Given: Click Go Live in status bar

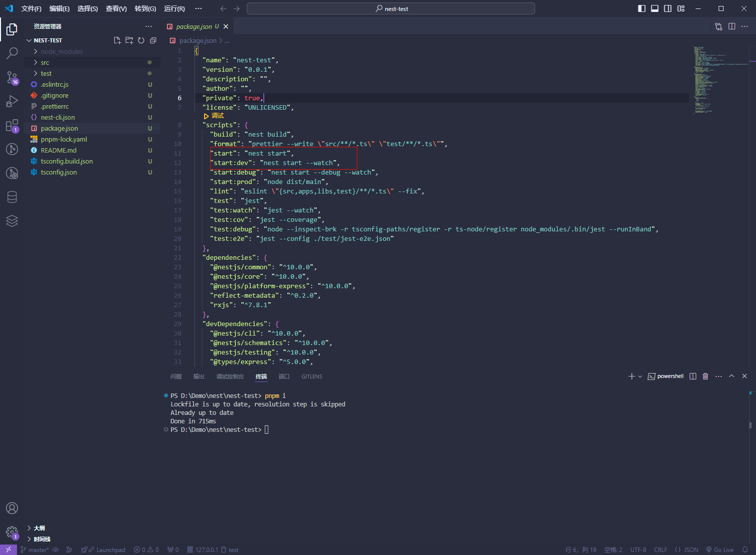Looking at the screenshot, I should (720, 550).
